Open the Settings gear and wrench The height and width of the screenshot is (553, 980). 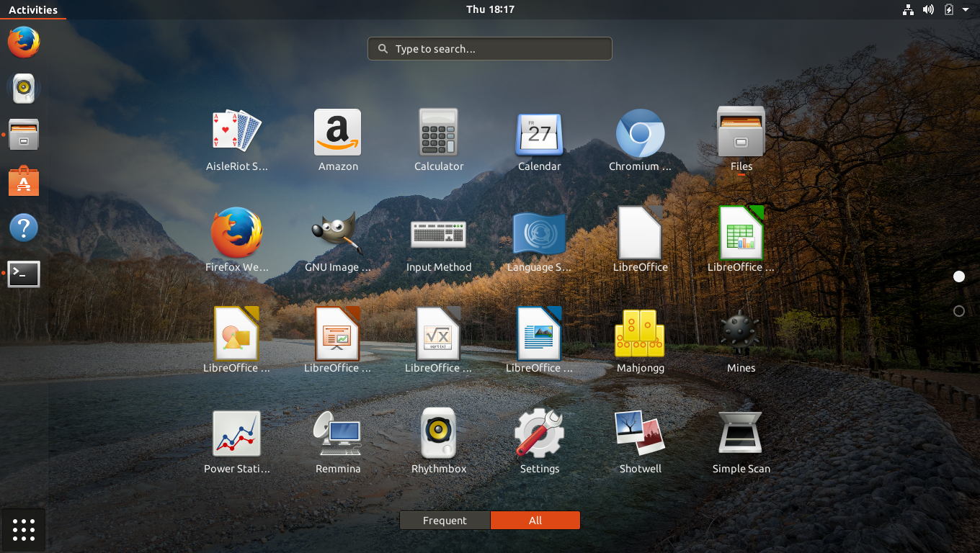[540, 433]
